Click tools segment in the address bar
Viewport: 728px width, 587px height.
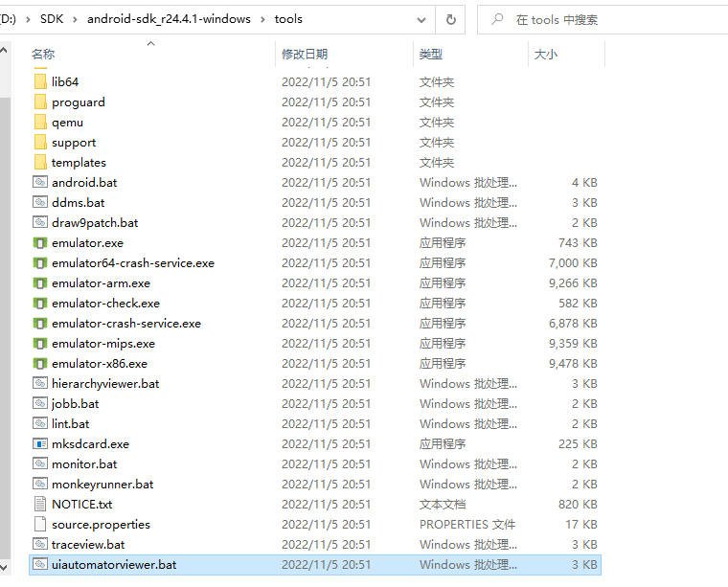tap(288, 19)
